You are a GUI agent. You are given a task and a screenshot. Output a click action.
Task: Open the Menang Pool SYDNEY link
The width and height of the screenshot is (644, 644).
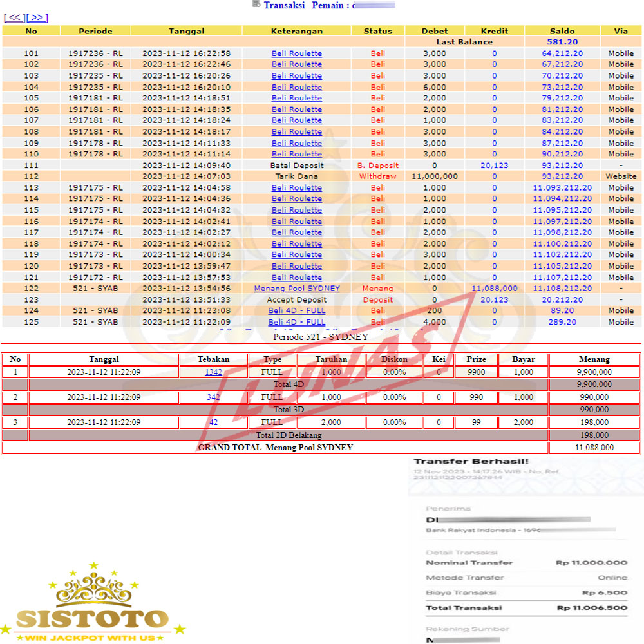click(296, 289)
